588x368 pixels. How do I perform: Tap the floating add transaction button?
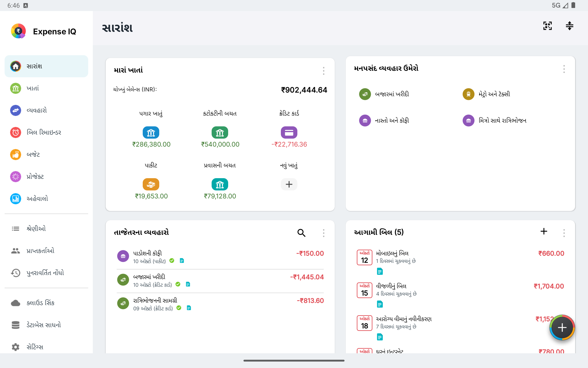[x=562, y=328]
